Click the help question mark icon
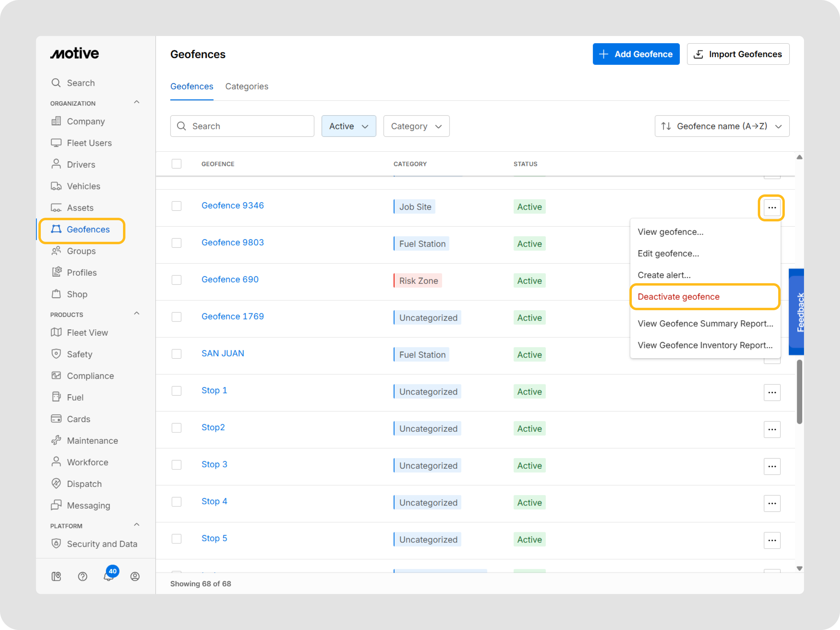 coord(82,577)
